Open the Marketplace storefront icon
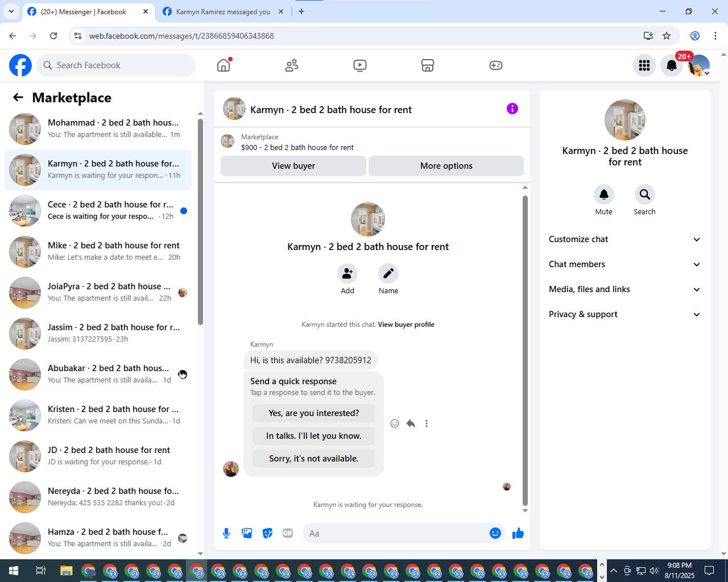 click(x=428, y=65)
